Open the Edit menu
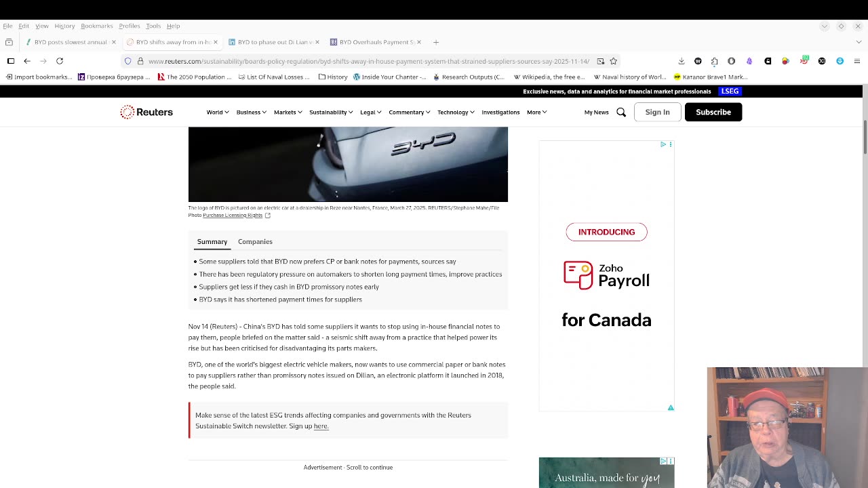 tap(24, 26)
